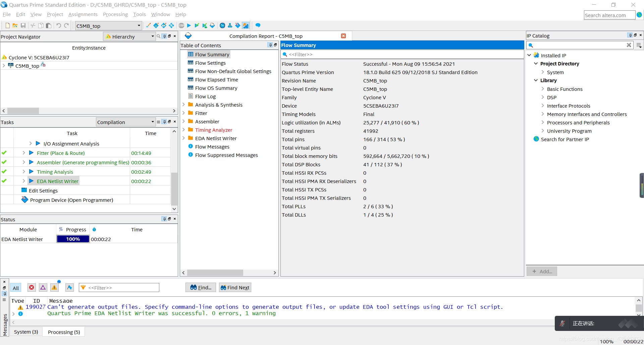Expand Basic Functions in IP Catalog
The image size is (644, 345).
click(542, 89)
